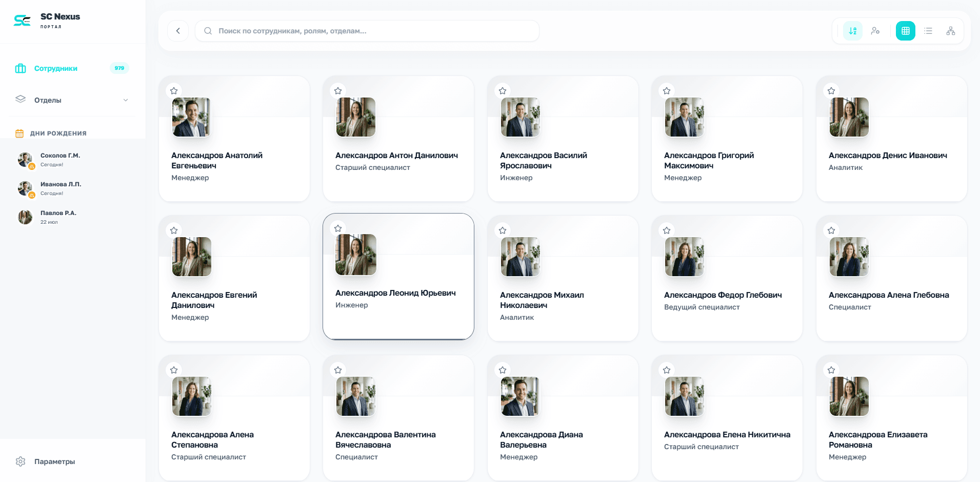980x482 pixels.
Task: Open name Александрова Елена Никитична
Action: tap(727, 435)
